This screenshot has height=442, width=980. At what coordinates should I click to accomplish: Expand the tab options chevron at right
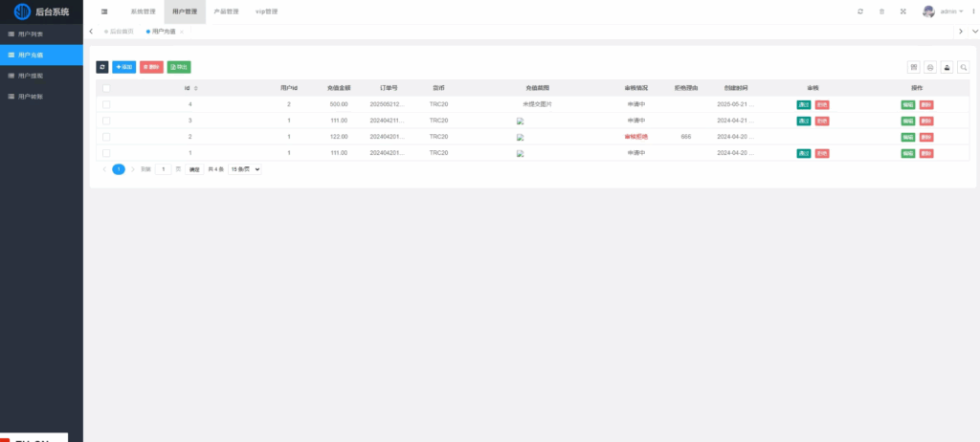pyautogui.click(x=962, y=32)
